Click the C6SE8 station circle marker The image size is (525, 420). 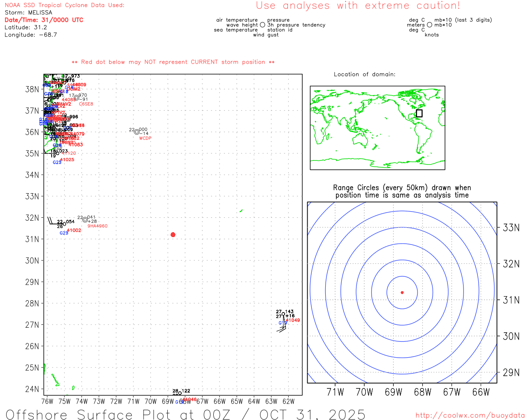click(x=76, y=98)
